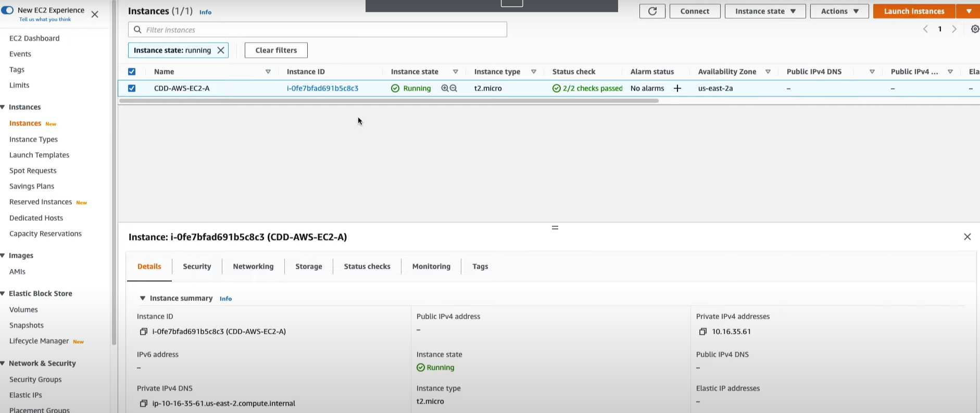Add alarm with the plus icon
The image size is (980, 413).
point(677,88)
